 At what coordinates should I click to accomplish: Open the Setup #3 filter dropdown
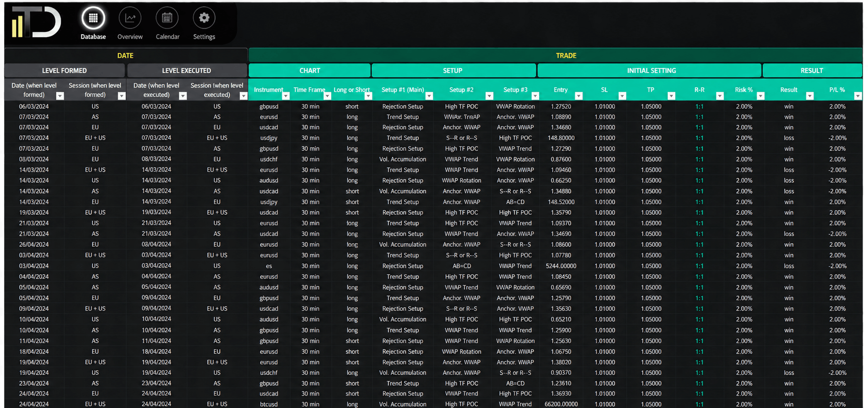point(535,96)
